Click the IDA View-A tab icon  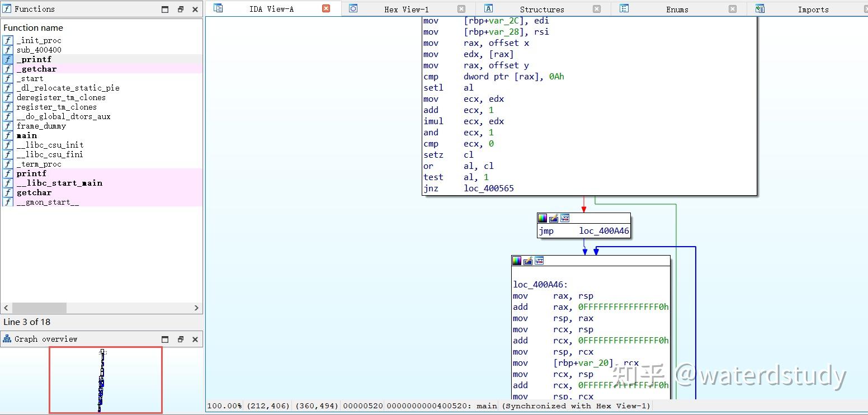point(218,8)
